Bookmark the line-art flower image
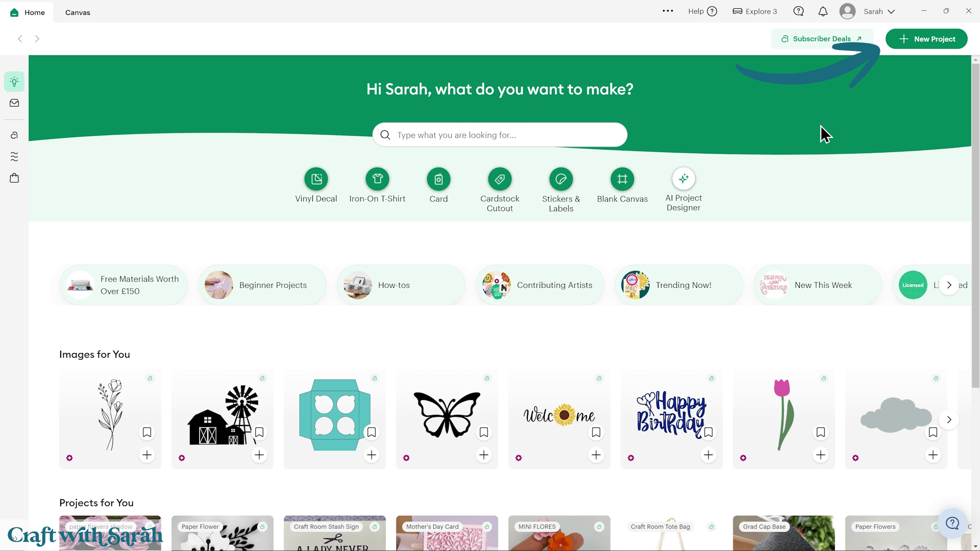 147,433
